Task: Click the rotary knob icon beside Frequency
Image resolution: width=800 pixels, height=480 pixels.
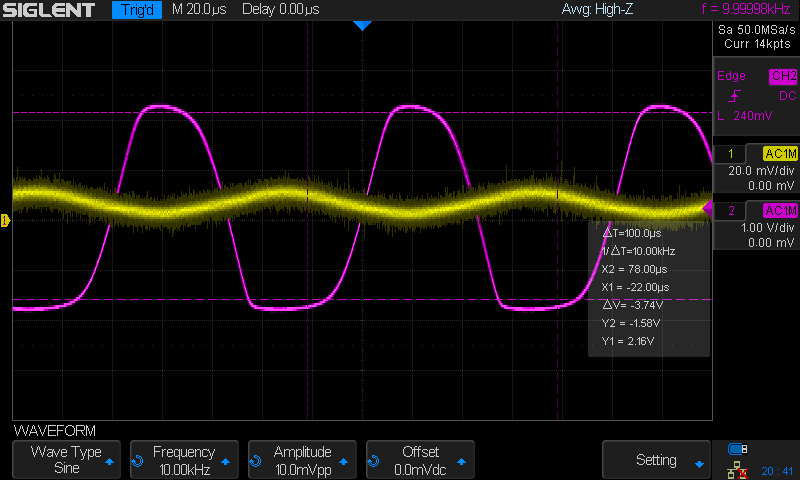Action: [137, 461]
